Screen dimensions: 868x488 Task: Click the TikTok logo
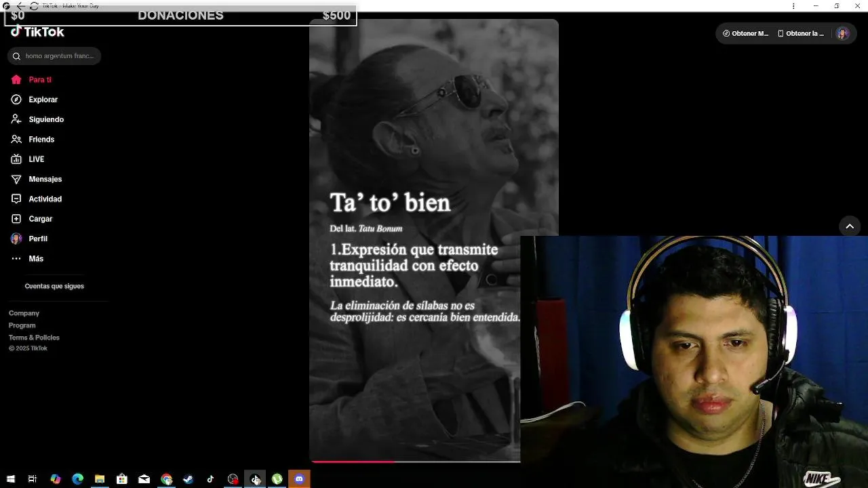tap(38, 32)
